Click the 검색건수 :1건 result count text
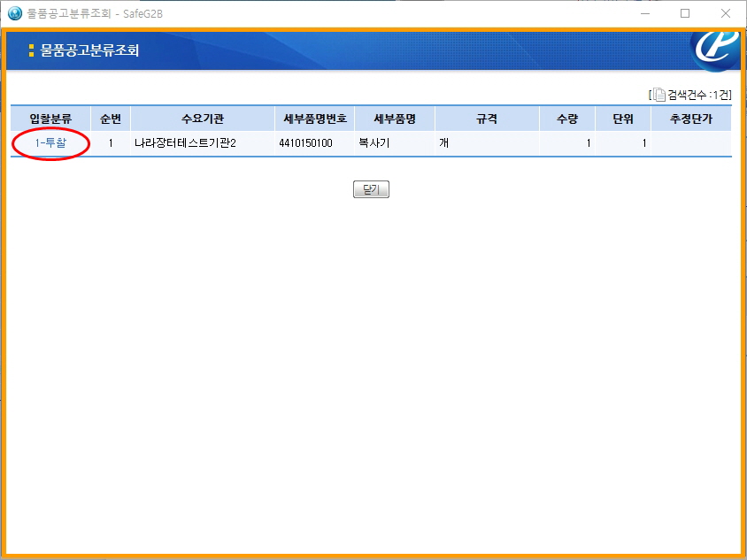This screenshot has width=747, height=560. [x=699, y=95]
